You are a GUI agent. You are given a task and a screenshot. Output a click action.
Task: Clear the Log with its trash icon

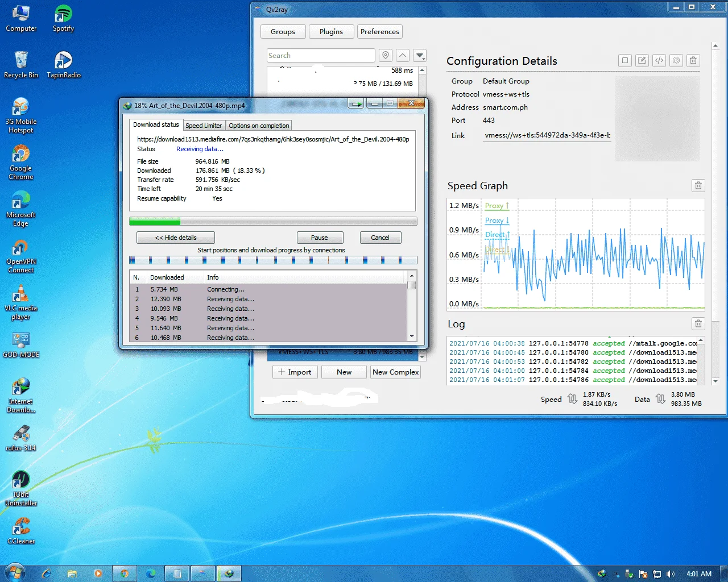(698, 323)
